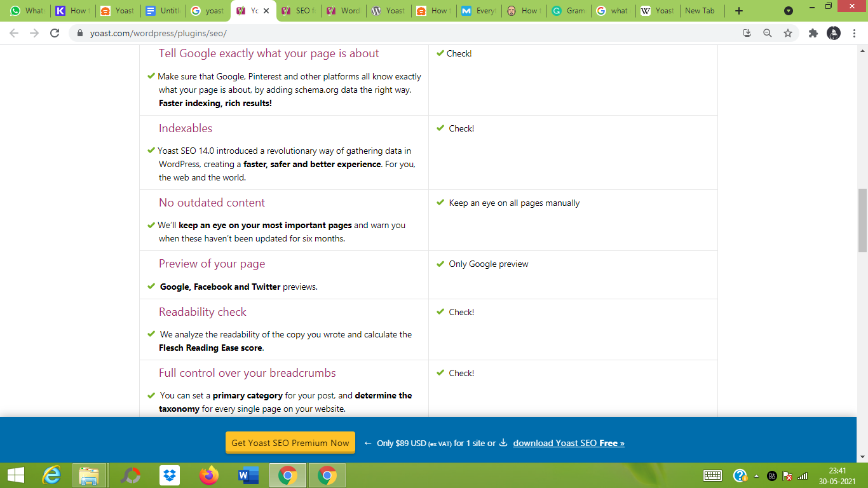
Task: View site information via the padlock icon
Action: [x=80, y=33]
